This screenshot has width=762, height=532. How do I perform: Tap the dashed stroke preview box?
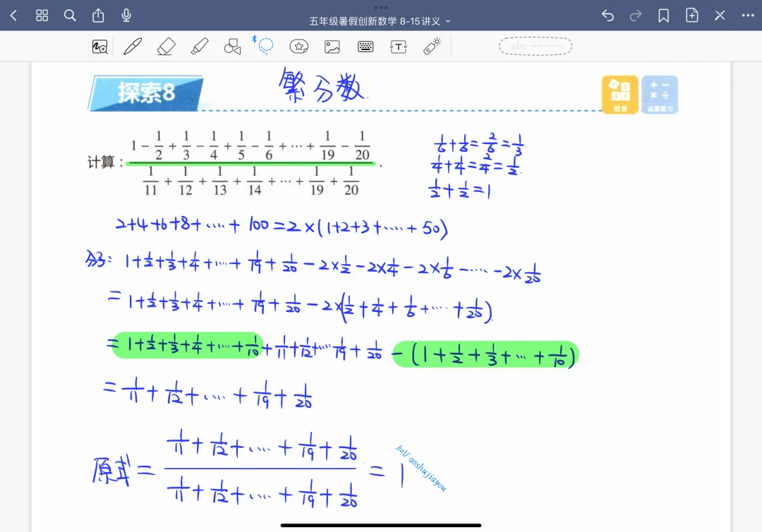pyautogui.click(x=536, y=46)
